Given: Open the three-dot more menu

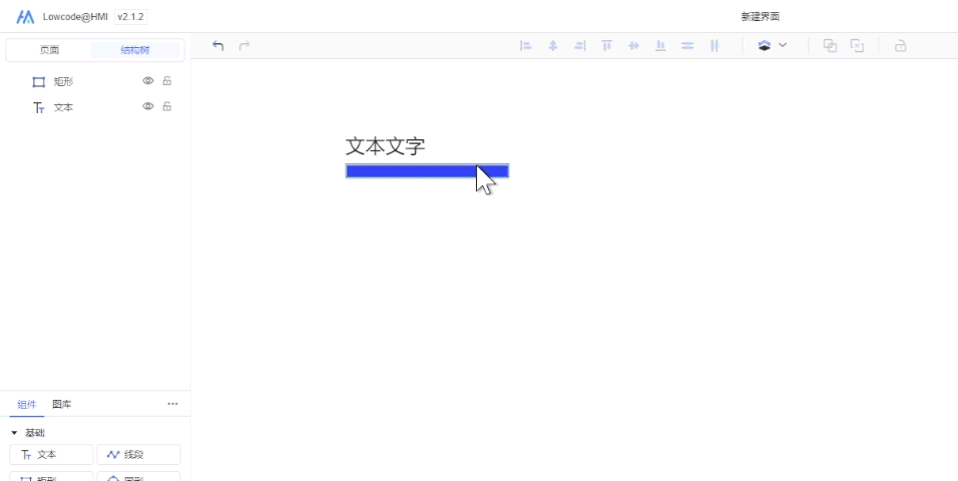Looking at the screenshot, I should 173,404.
